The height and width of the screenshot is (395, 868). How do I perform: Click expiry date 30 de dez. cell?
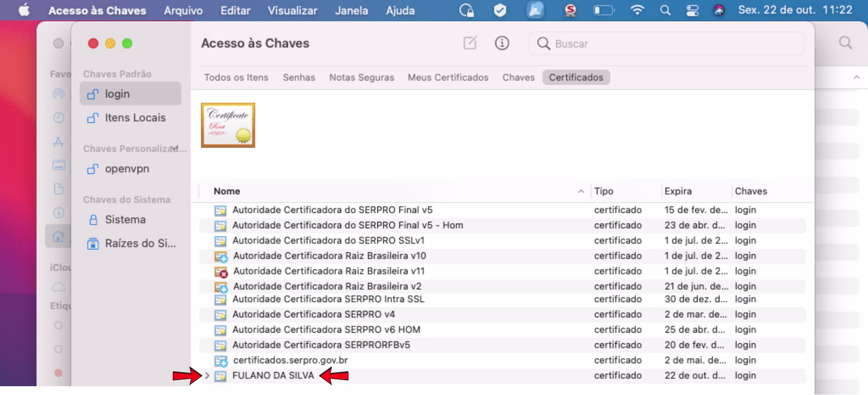696,299
